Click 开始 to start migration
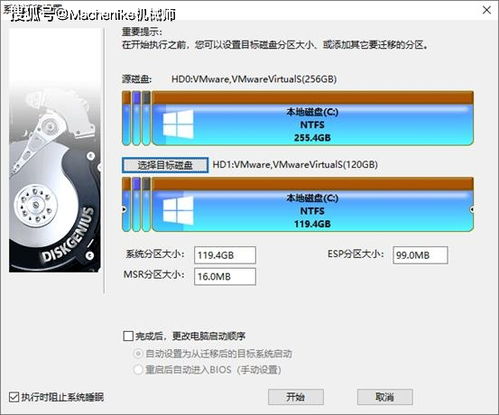Screen dimensions: 499x415 [296, 397]
